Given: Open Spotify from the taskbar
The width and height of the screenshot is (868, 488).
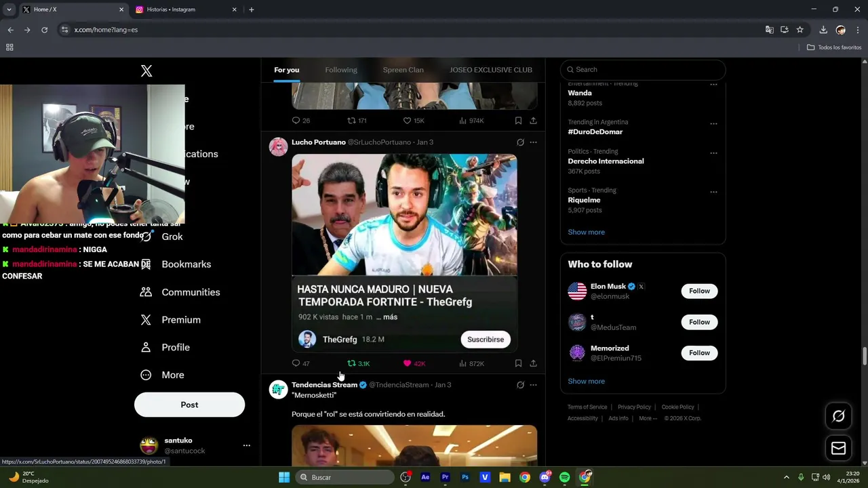Looking at the screenshot, I should click(x=564, y=477).
